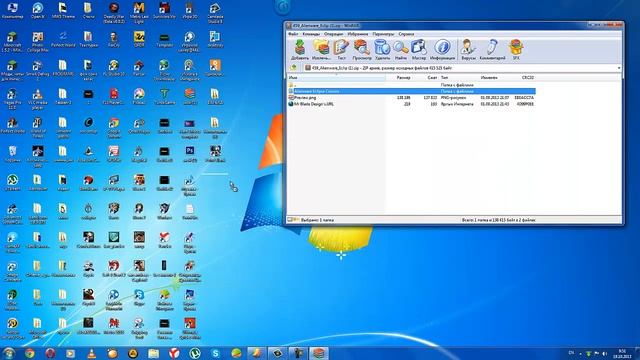Open the Yandex browser taskbar icon
Viewport: 640px width, 360px height.
[x=174, y=353]
